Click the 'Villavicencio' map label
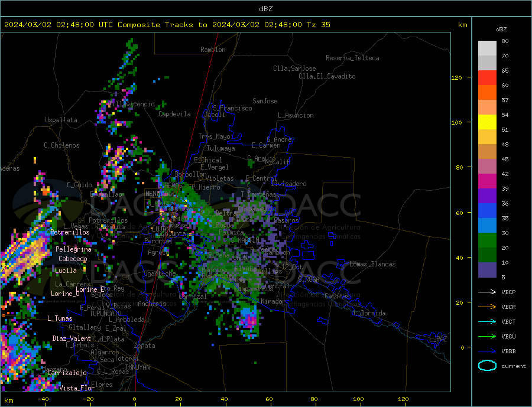Screen dimensions: 532x407 (x=131, y=104)
